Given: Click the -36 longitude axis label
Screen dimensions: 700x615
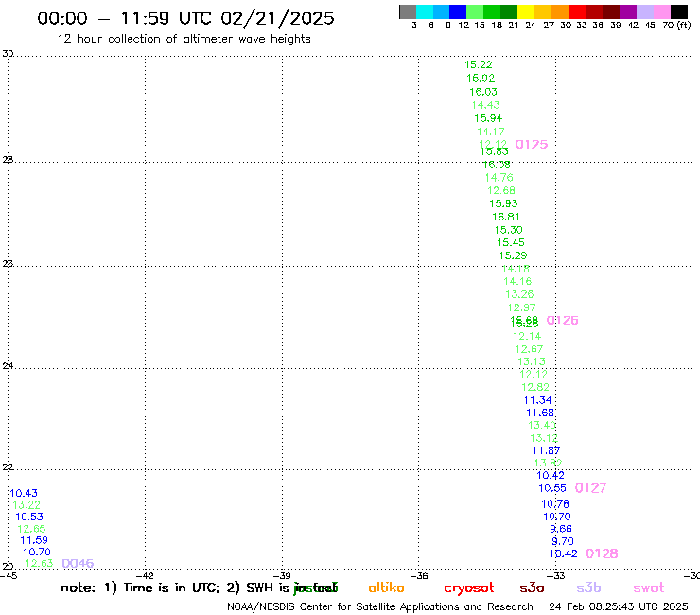Looking at the screenshot, I should point(419,576).
